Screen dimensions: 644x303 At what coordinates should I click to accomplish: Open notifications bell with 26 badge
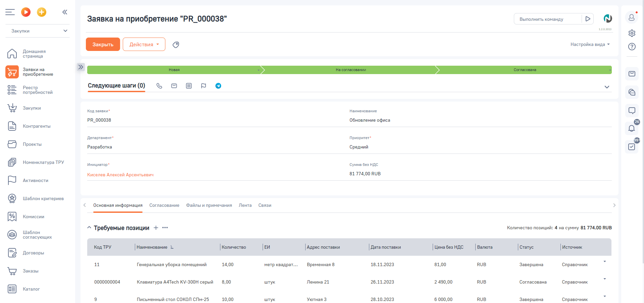[x=632, y=128]
